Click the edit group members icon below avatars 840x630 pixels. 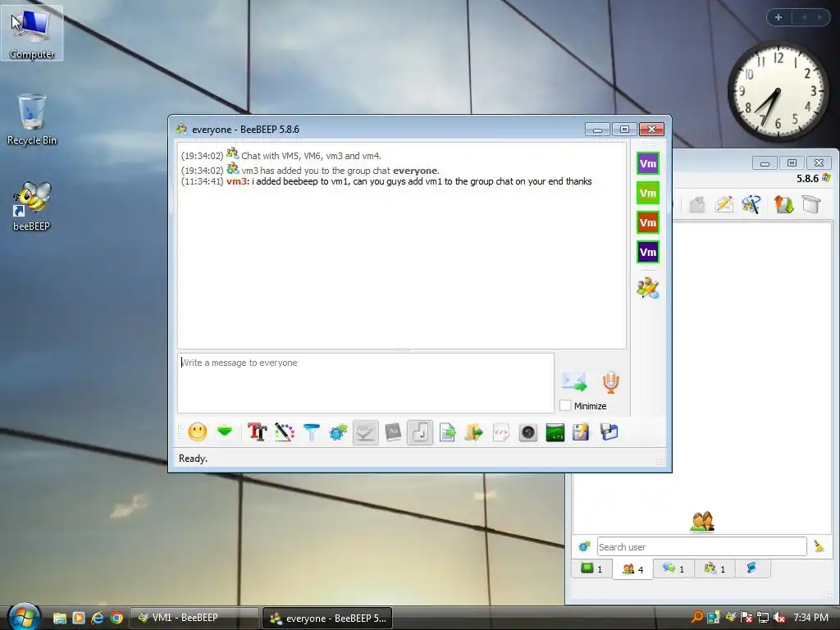click(648, 288)
